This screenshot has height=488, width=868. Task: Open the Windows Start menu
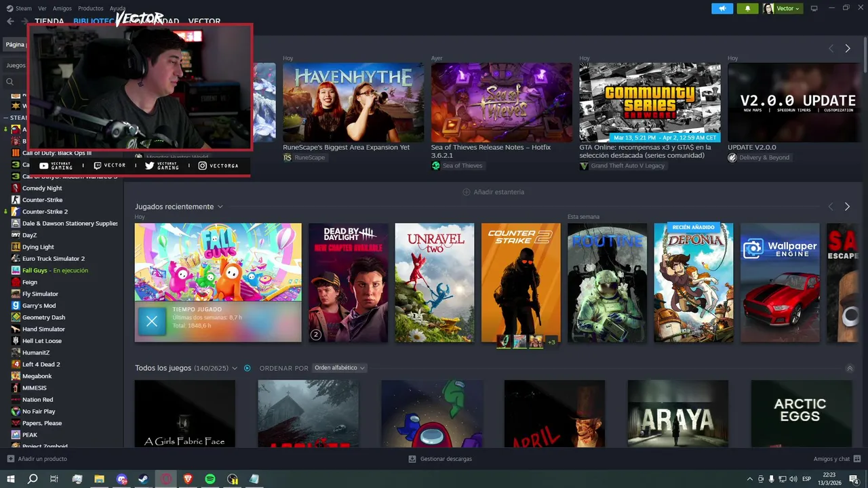[10, 479]
